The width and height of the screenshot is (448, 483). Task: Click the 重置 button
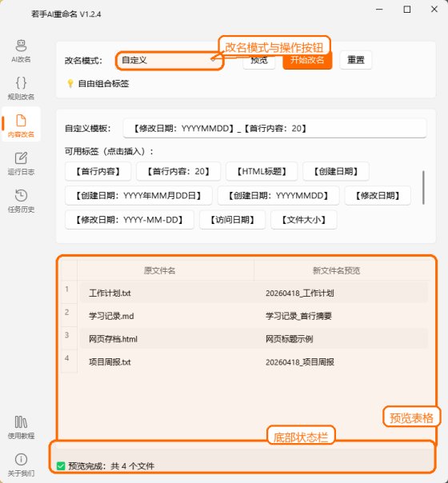(356, 60)
